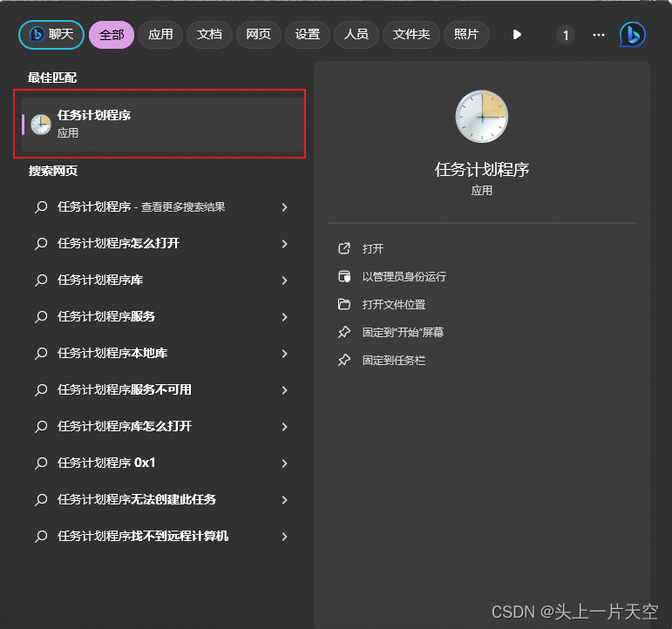Click the large Task Scheduler clock icon
This screenshot has width=672, height=629.
click(x=482, y=116)
